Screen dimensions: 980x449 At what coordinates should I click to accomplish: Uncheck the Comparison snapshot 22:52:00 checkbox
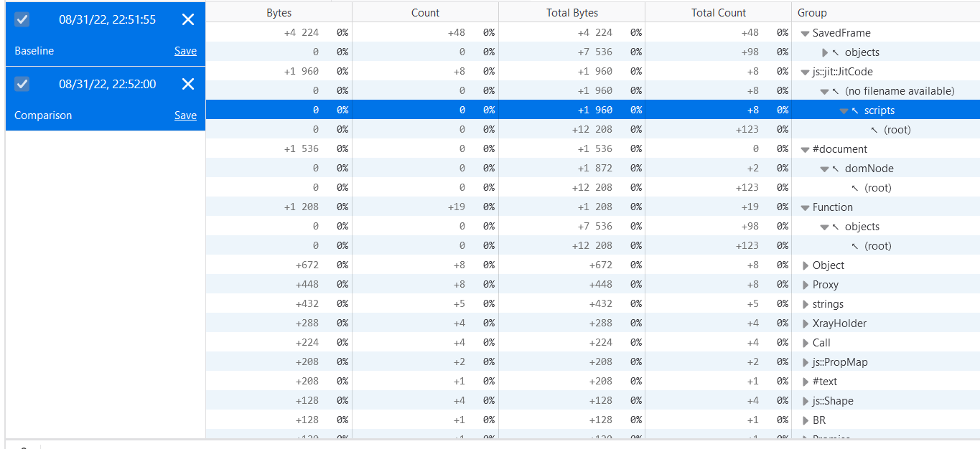point(22,84)
